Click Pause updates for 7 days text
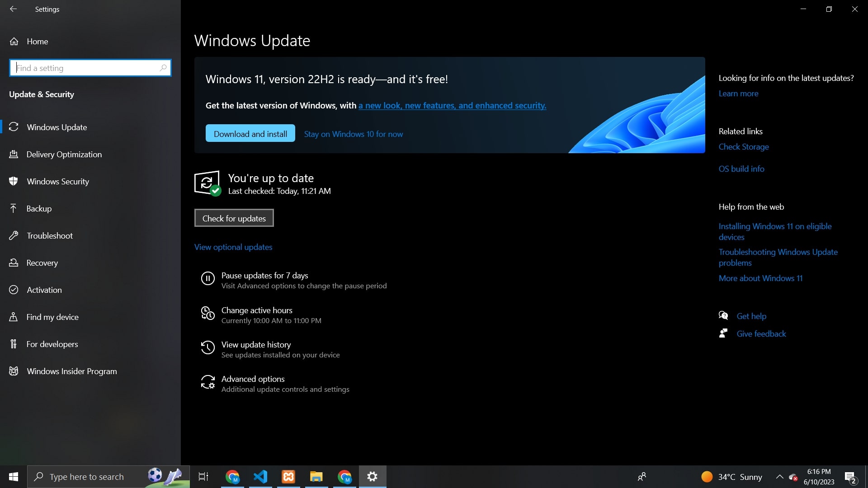 (264, 276)
